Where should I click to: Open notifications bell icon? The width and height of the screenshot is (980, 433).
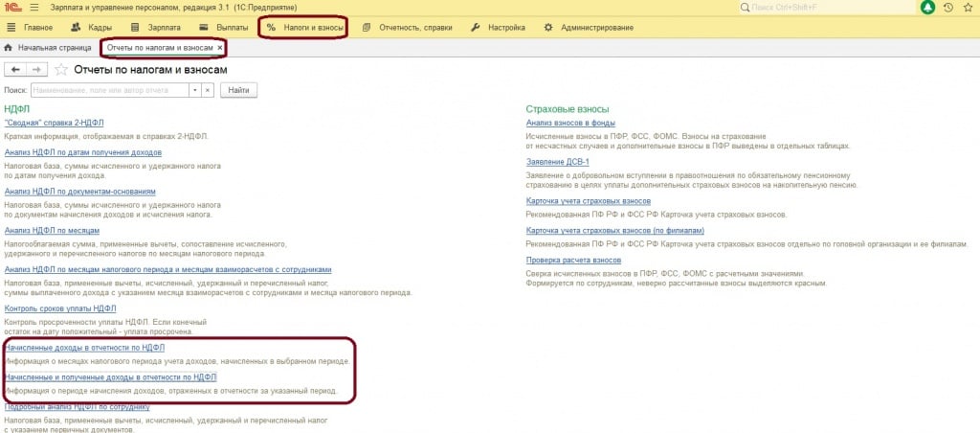point(928,8)
